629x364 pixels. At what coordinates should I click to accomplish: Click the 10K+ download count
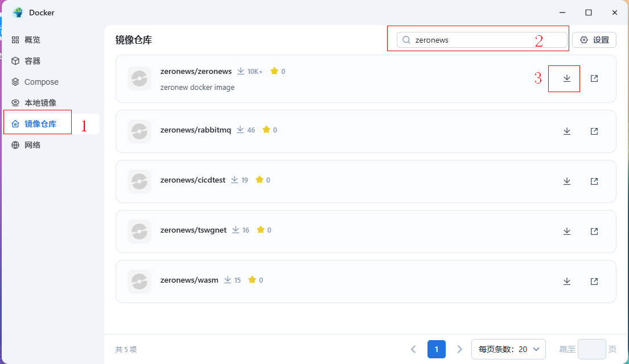[x=254, y=71]
